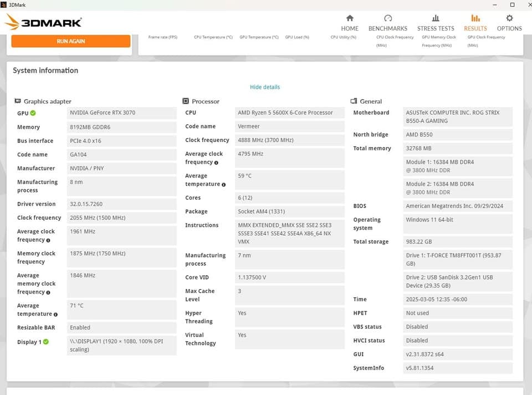This screenshot has width=532, height=395.
Task: Click green check icon next to Display 1
Action: (46, 342)
